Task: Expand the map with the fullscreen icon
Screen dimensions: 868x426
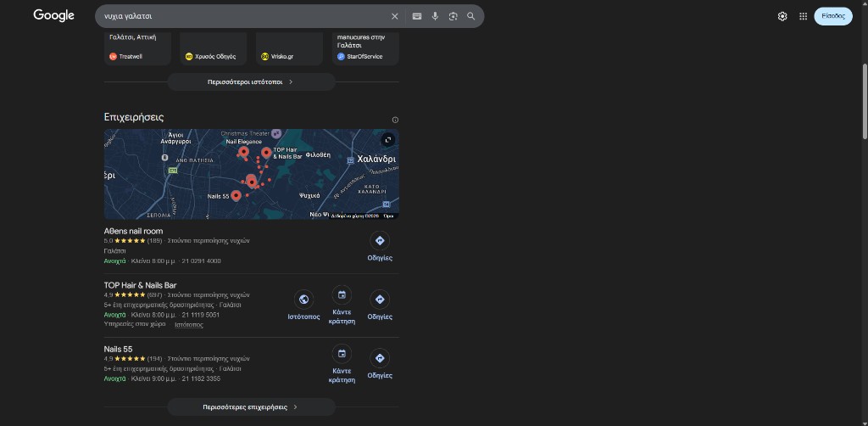Action: point(388,140)
